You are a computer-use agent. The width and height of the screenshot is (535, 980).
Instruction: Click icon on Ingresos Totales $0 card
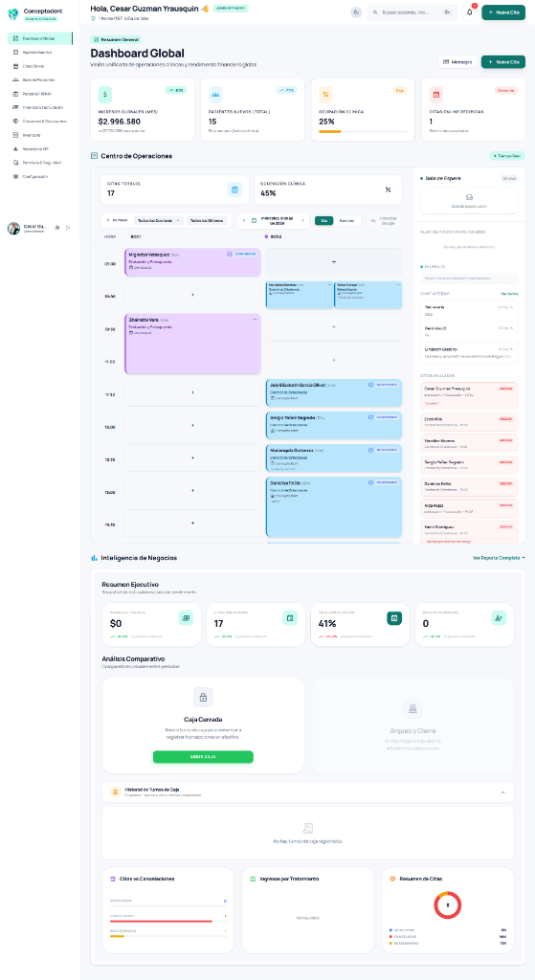(x=186, y=617)
